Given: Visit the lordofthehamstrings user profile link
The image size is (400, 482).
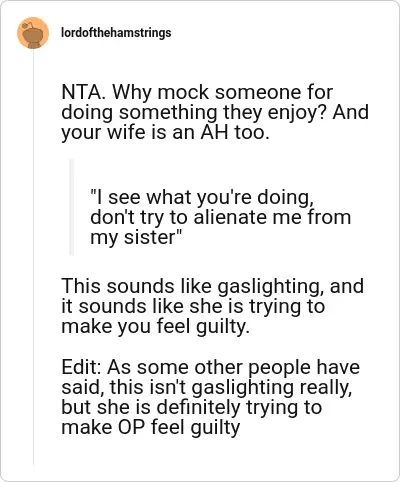Looking at the screenshot, I should coord(116,33).
